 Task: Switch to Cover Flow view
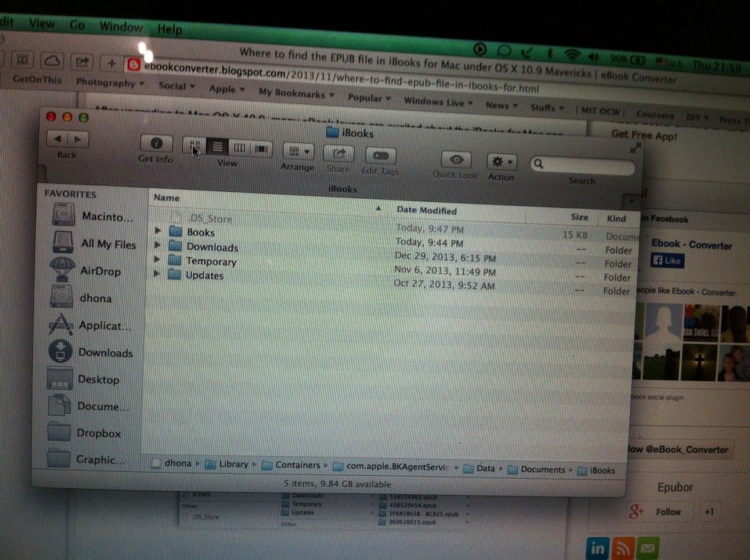pyautogui.click(x=260, y=147)
